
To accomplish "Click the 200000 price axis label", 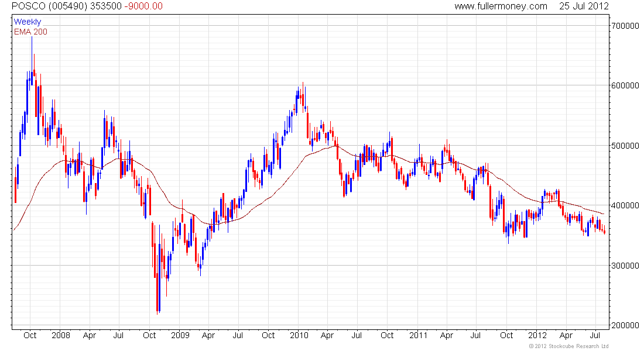I will pyautogui.click(x=625, y=325).
